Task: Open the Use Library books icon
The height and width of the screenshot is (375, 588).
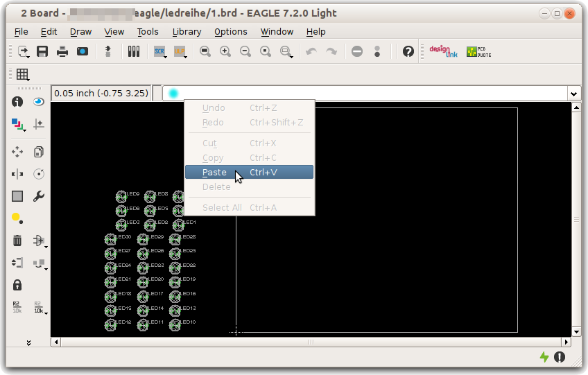Action: [x=134, y=51]
